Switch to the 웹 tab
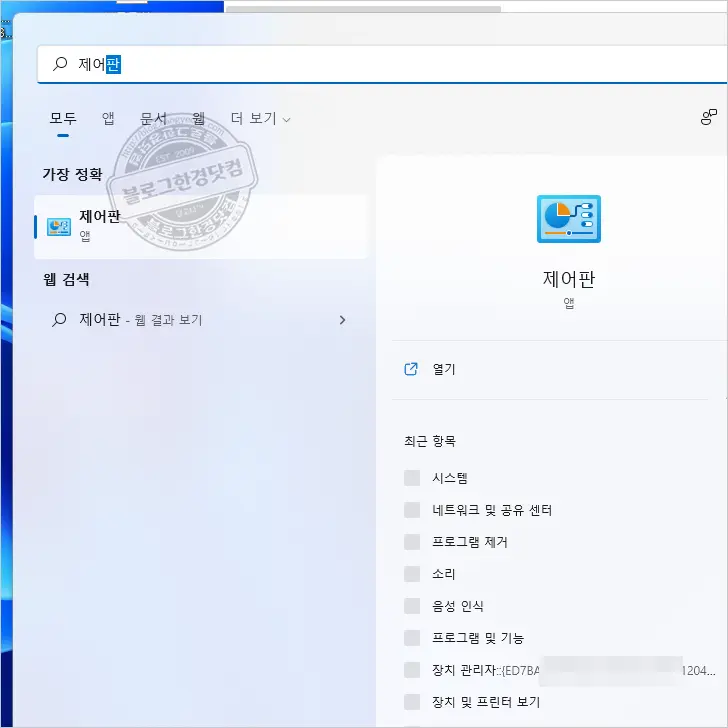The width and height of the screenshot is (728, 728). [198, 118]
